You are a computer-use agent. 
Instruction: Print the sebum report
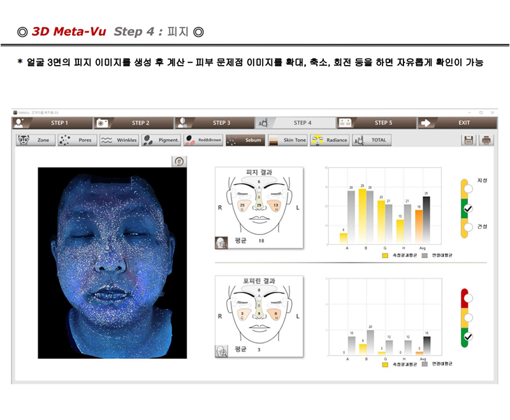click(x=486, y=140)
